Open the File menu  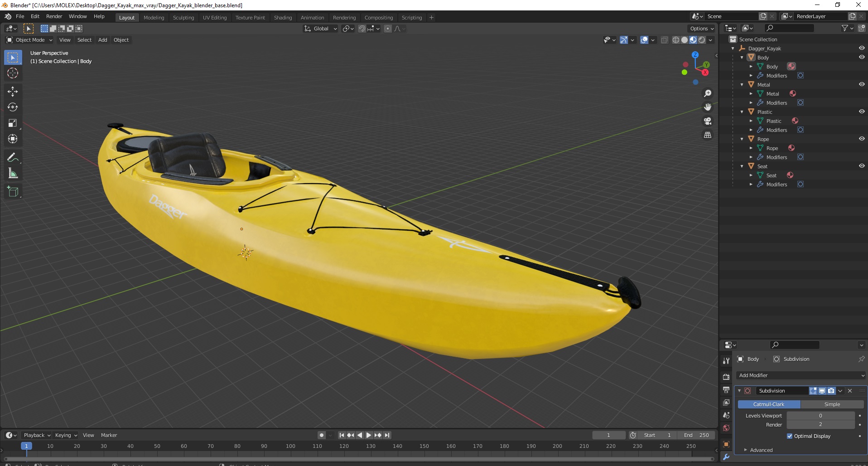20,16
